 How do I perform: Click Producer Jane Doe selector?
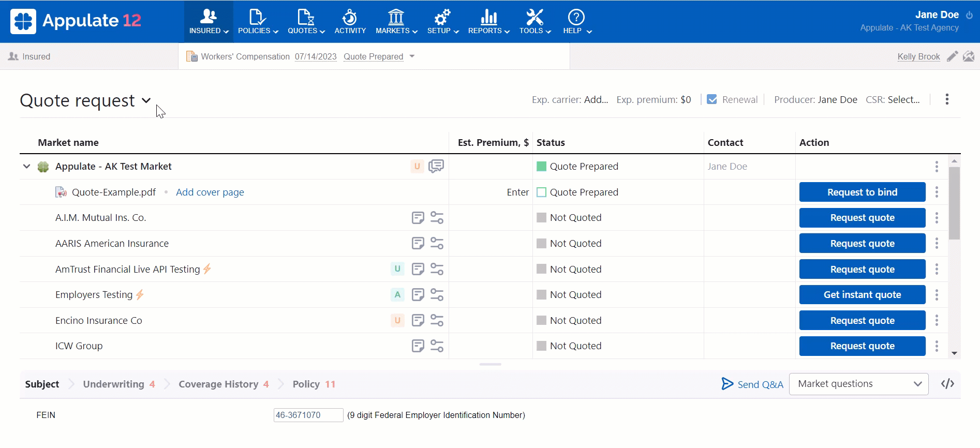pos(837,100)
